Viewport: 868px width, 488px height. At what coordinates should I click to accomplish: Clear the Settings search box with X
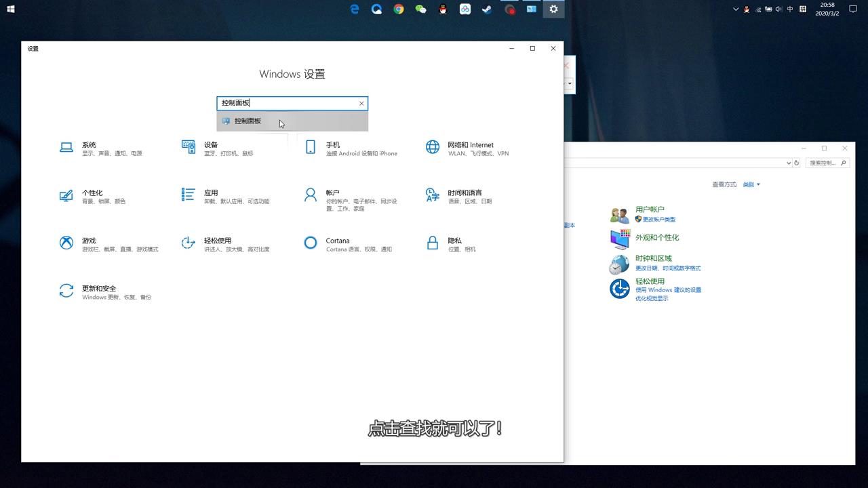point(361,103)
